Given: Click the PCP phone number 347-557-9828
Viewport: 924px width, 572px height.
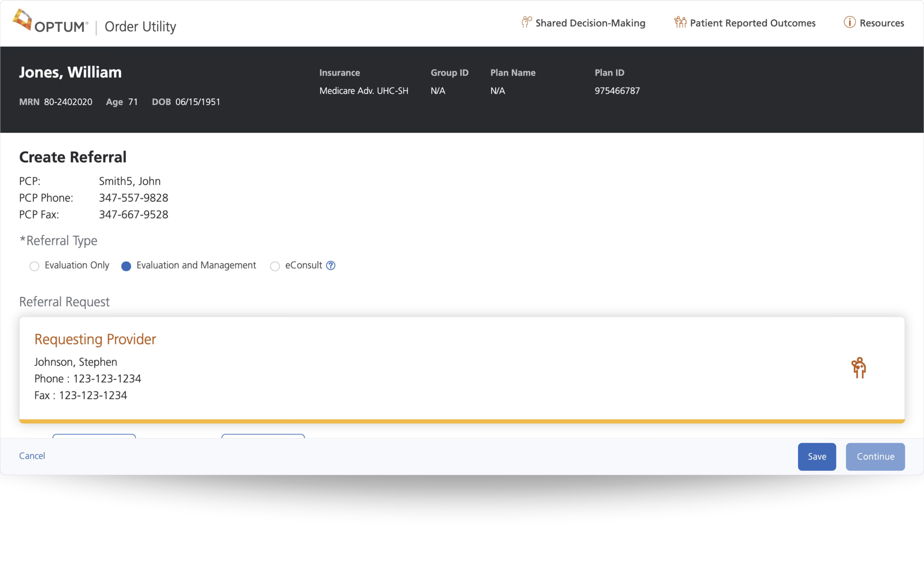Looking at the screenshot, I should pyautogui.click(x=133, y=198).
